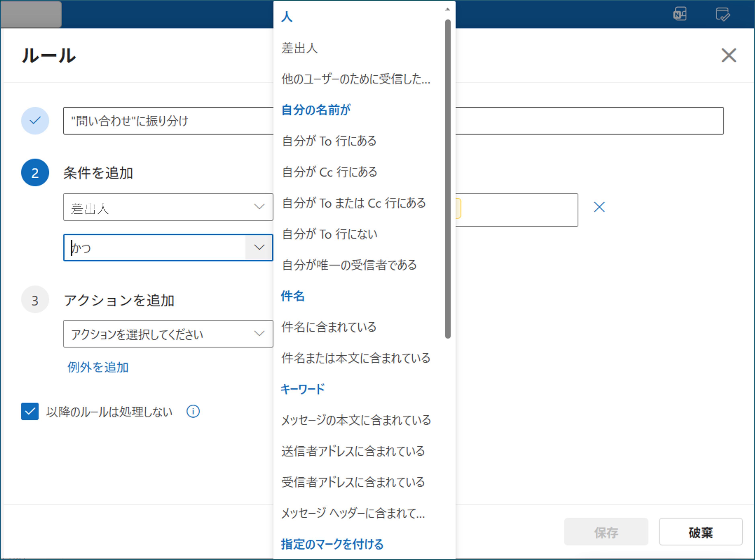Click the 破棄 button

tap(701, 531)
